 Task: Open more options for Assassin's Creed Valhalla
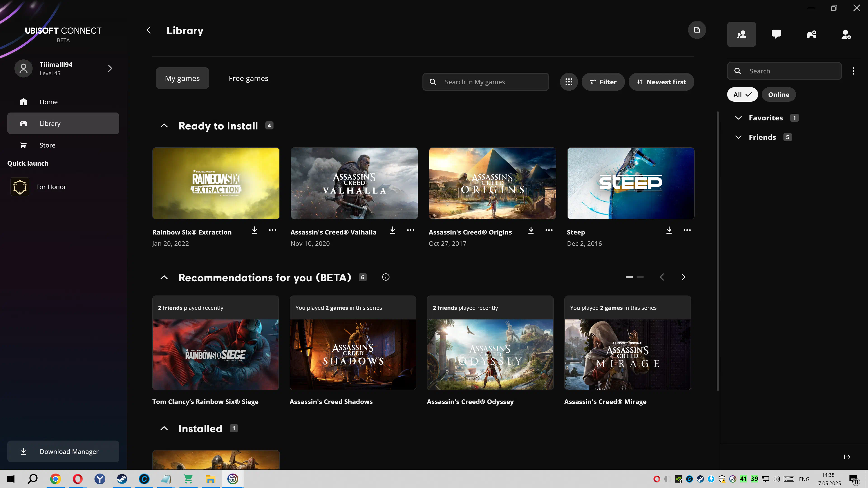pos(410,230)
